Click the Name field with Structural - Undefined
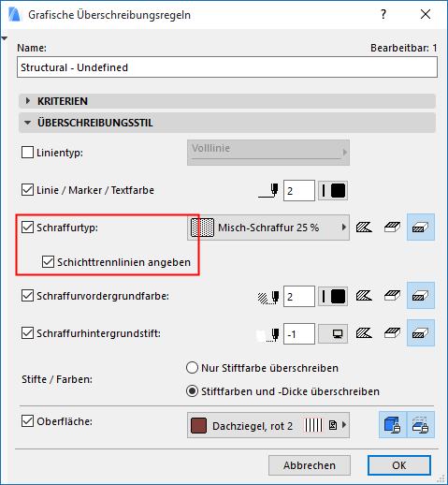448x485 pixels. (227, 67)
